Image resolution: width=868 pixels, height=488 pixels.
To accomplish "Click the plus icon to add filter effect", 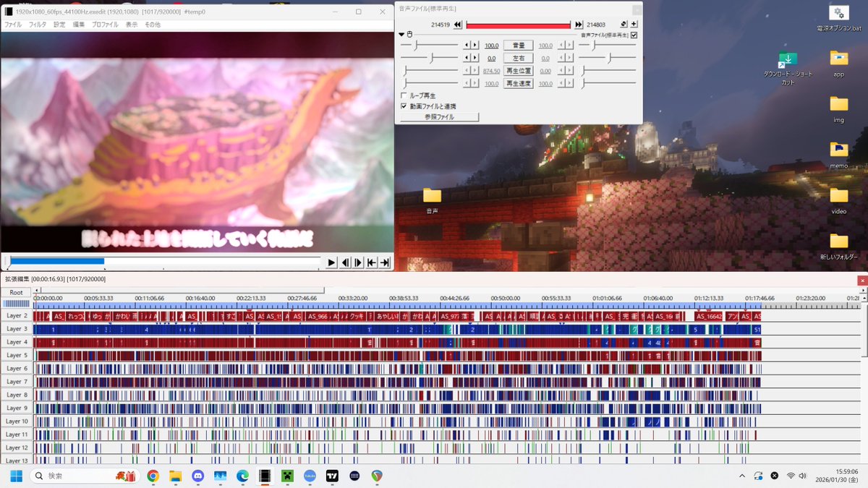I will [x=634, y=25].
